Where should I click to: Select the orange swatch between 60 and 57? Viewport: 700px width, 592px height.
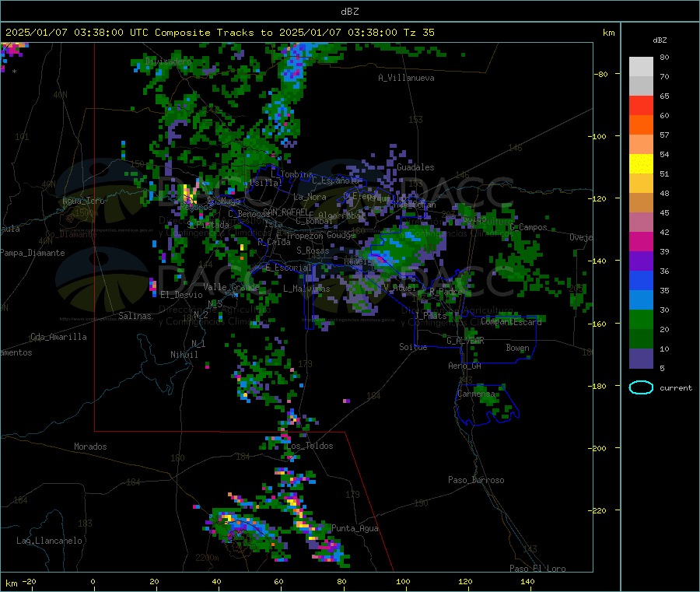641,125
